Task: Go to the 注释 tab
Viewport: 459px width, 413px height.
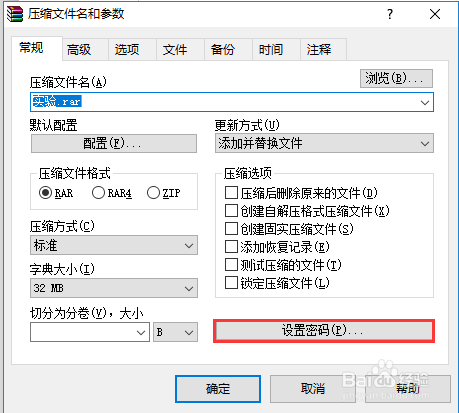Action: [319, 50]
